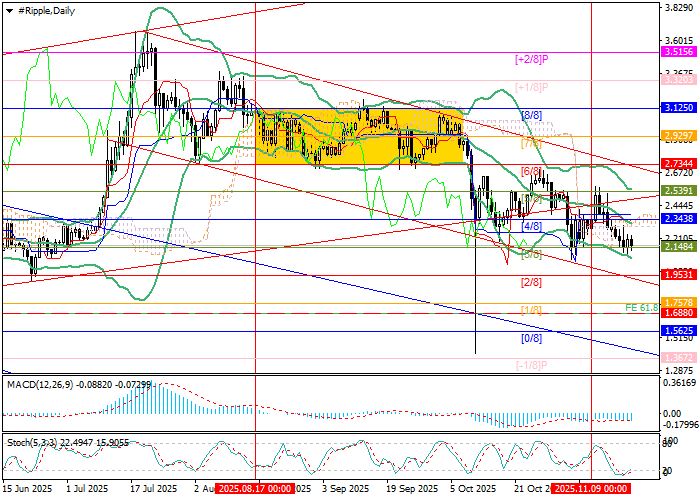
Task: Select the 3.1250 blue price tag
Action: [678, 108]
